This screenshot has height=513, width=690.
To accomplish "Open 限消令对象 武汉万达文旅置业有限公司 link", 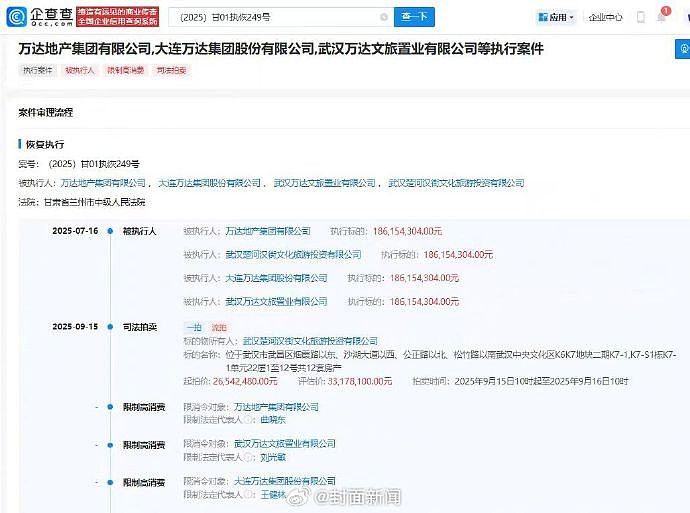I will pos(285,443).
